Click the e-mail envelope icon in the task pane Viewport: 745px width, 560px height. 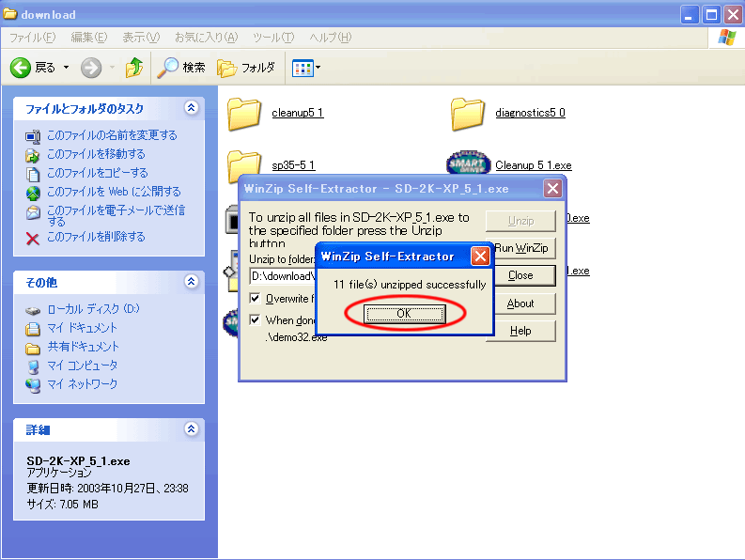[33, 212]
